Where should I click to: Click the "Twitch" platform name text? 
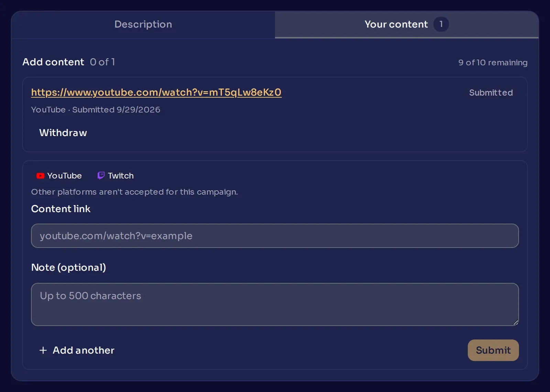[x=121, y=176]
